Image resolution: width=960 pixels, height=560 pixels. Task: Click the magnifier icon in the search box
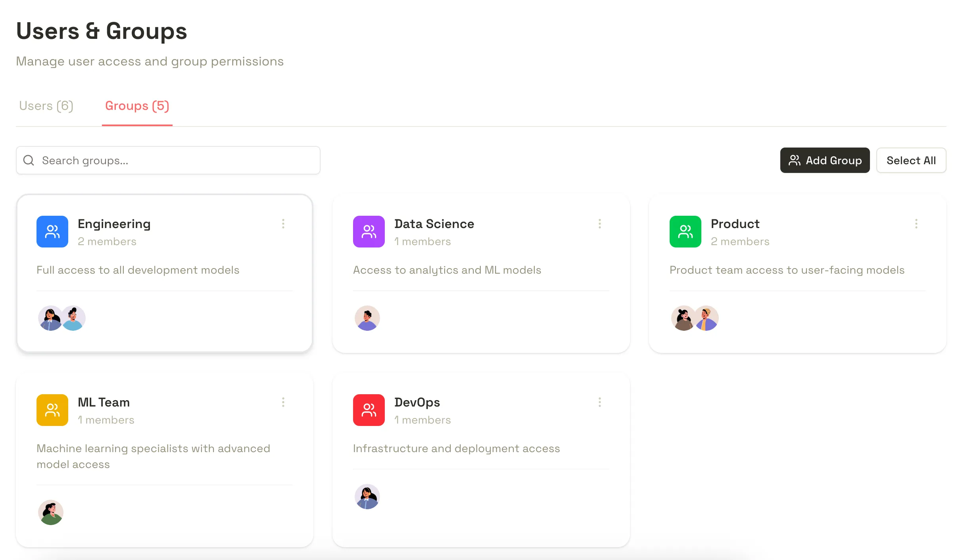(x=29, y=160)
